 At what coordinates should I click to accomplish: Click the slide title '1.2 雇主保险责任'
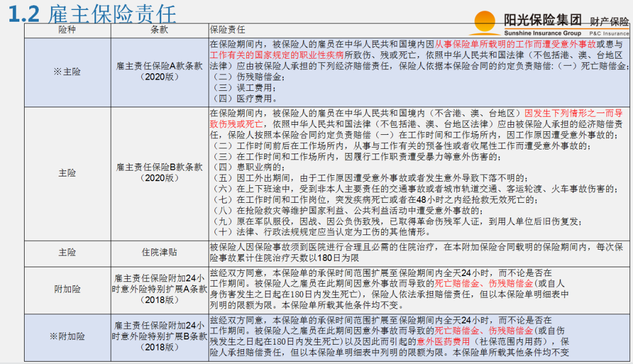coord(92,14)
